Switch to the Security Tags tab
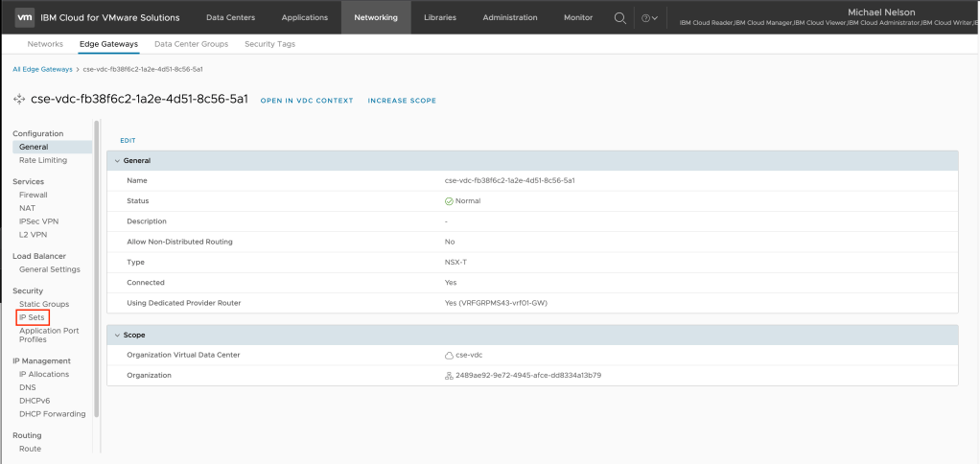 pyautogui.click(x=269, y=44)
